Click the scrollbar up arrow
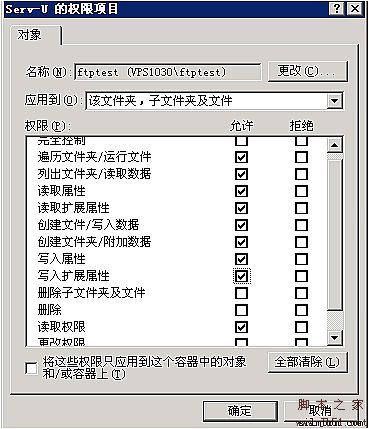This screenshot has width=369, height=429. pos(334,145)
